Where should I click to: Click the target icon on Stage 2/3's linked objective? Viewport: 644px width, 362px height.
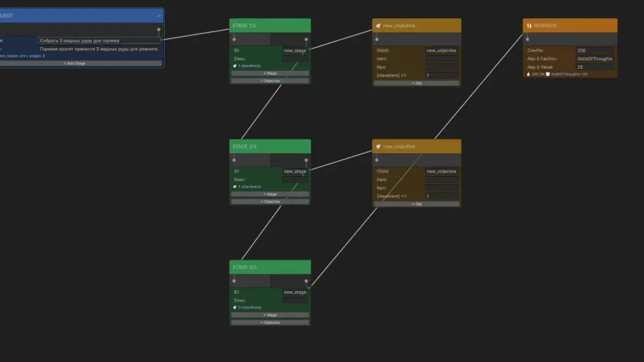pos(378,146)
